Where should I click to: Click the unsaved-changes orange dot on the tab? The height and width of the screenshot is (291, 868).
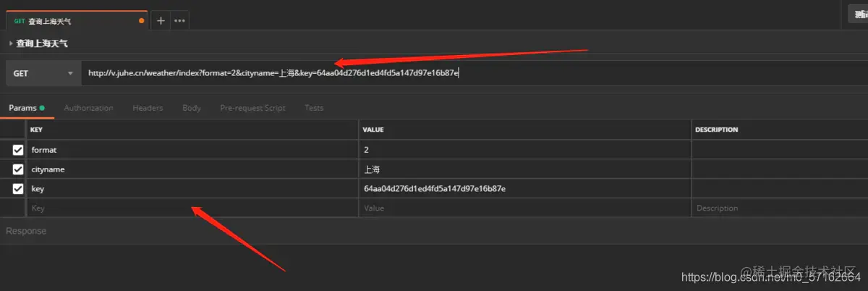pos(142,21)
